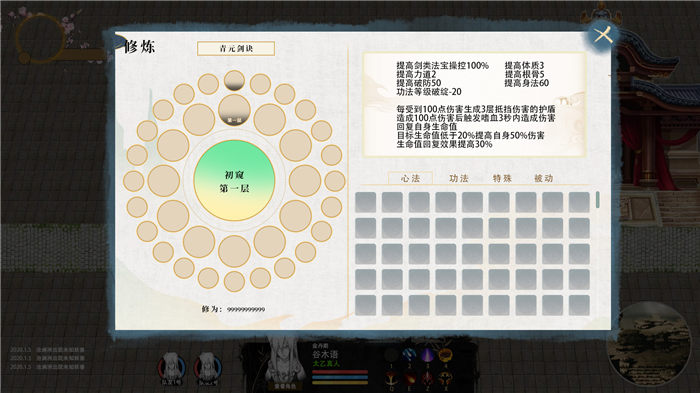Activate the X hotkey golden skill icon
This screenshot has height=393, width=700.
pyautogui.click(x=445, y=379)
